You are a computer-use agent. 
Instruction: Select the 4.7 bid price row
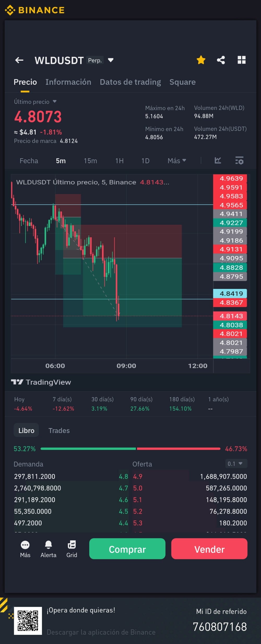coord(71,488)
